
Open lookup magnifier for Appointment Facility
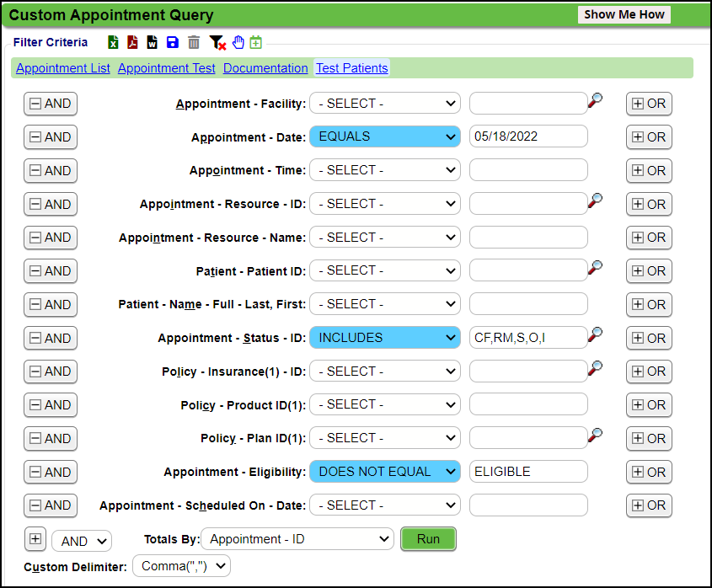pos(596,101)
